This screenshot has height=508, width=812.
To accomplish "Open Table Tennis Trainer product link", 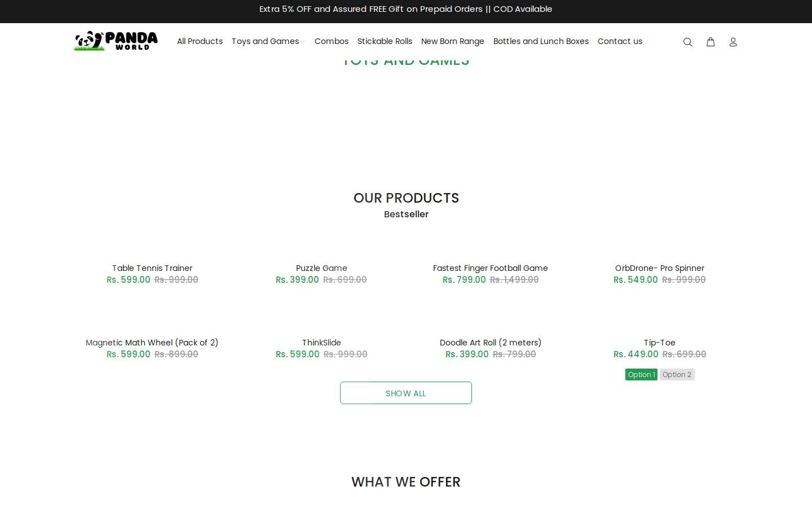I will [x=152, y=268].
